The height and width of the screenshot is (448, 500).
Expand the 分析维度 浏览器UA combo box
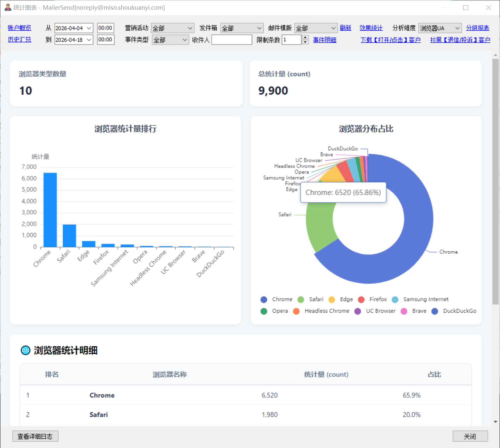(440, 28)
